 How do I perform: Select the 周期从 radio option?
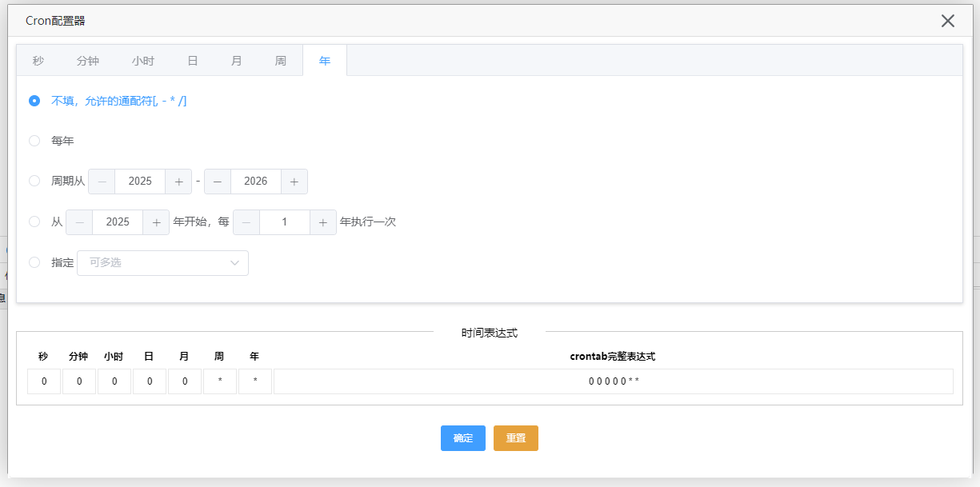coord(34,182)
